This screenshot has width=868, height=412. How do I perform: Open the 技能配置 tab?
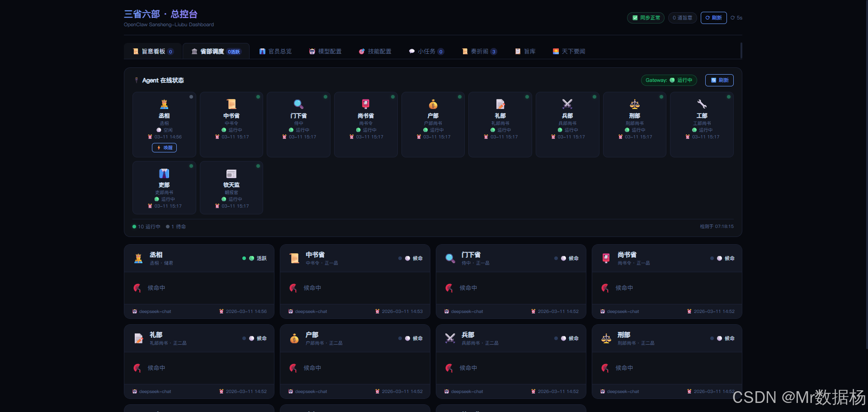375,51
